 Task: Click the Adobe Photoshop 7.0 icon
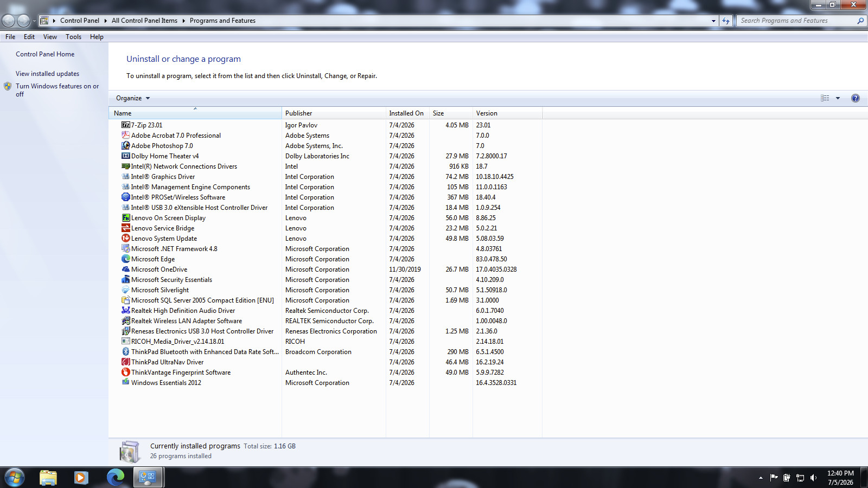126,145
